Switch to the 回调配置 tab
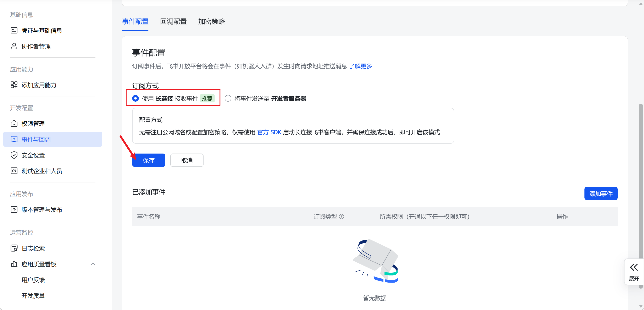Screen dimensions: 644x310 coord(173,22)
